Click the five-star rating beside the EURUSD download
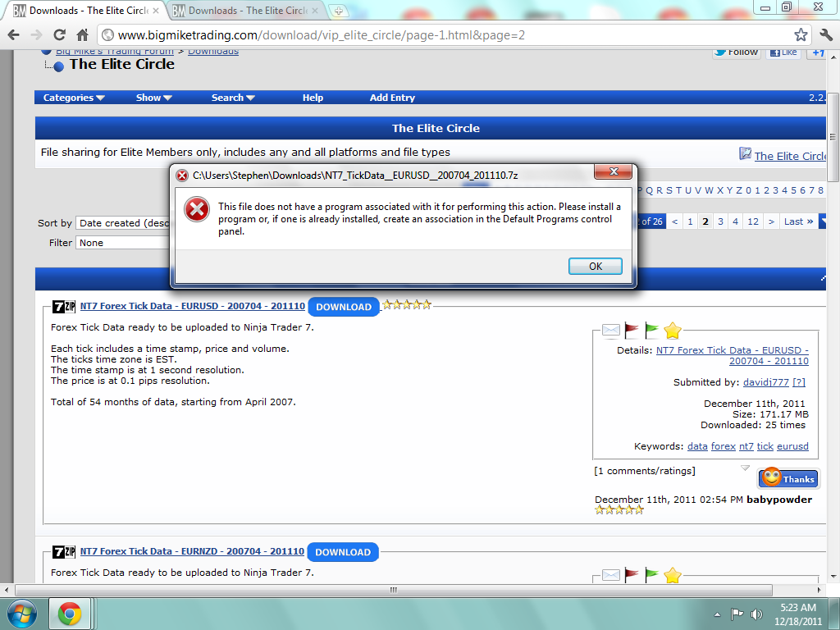Screen dimensions: 840x630 pyautogui.click(x=407, y=305)
